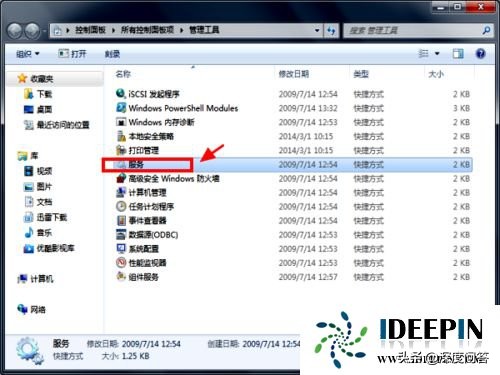Image resolution: width=500 pixels, height=375 pixels.
Task: Open 计算机 in sidebar
Action: 35,279
